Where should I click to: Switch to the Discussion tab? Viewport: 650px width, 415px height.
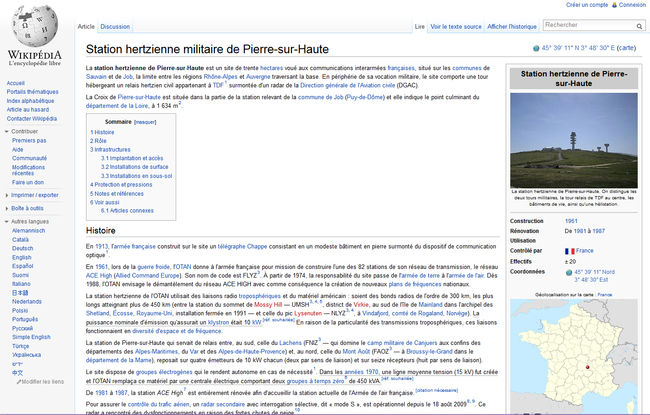coord(115,27)
